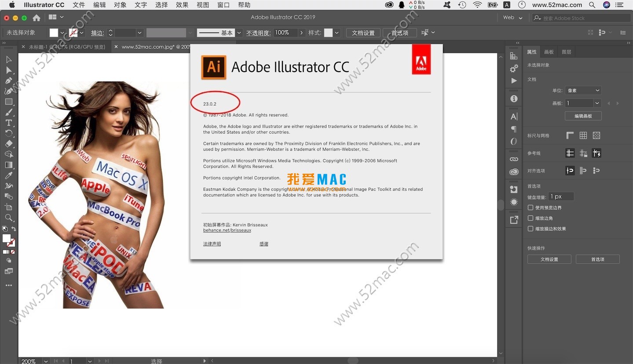Expand the stroke color dropdown in control bar
633x364 pixels.
point(81,33)
